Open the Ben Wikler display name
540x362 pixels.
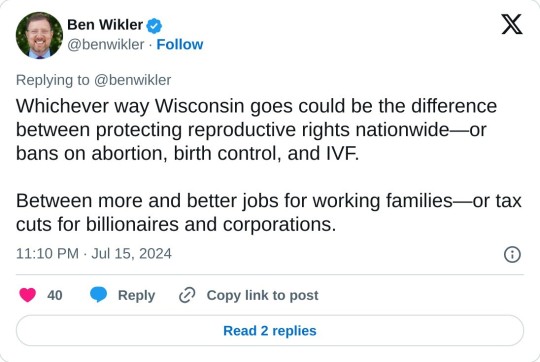105,25
